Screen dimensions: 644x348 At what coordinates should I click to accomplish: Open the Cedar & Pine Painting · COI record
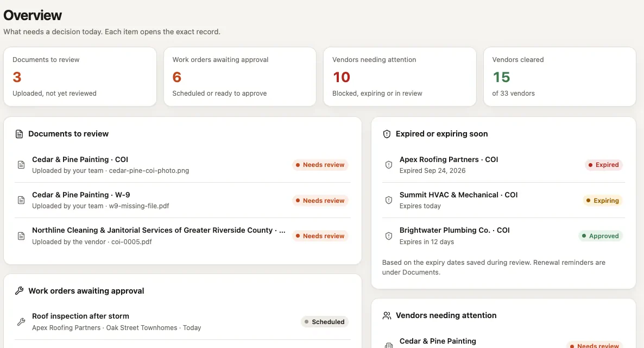(182, 165)
